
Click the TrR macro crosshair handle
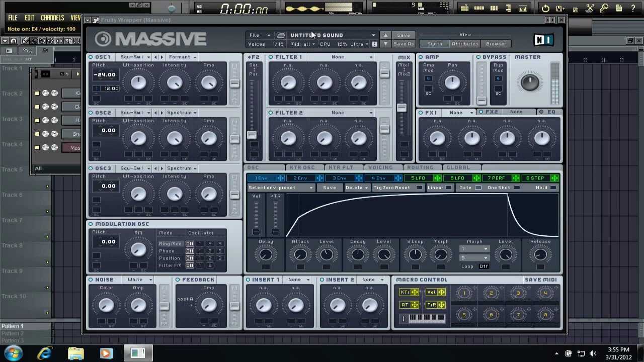tap(441, 305)
